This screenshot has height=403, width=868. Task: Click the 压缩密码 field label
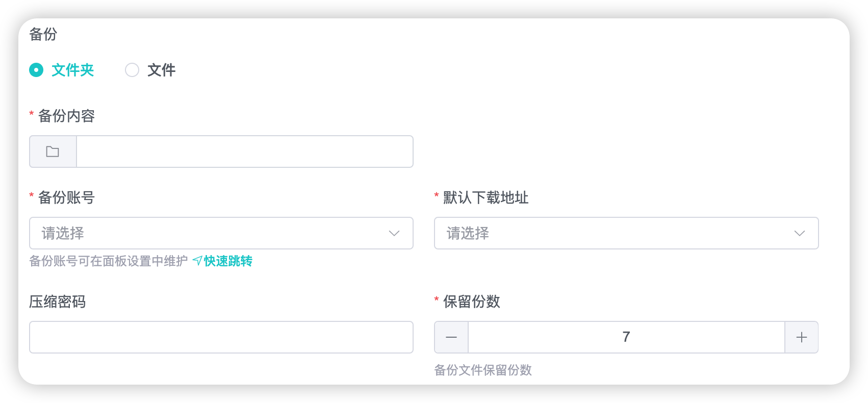[57, 301]
